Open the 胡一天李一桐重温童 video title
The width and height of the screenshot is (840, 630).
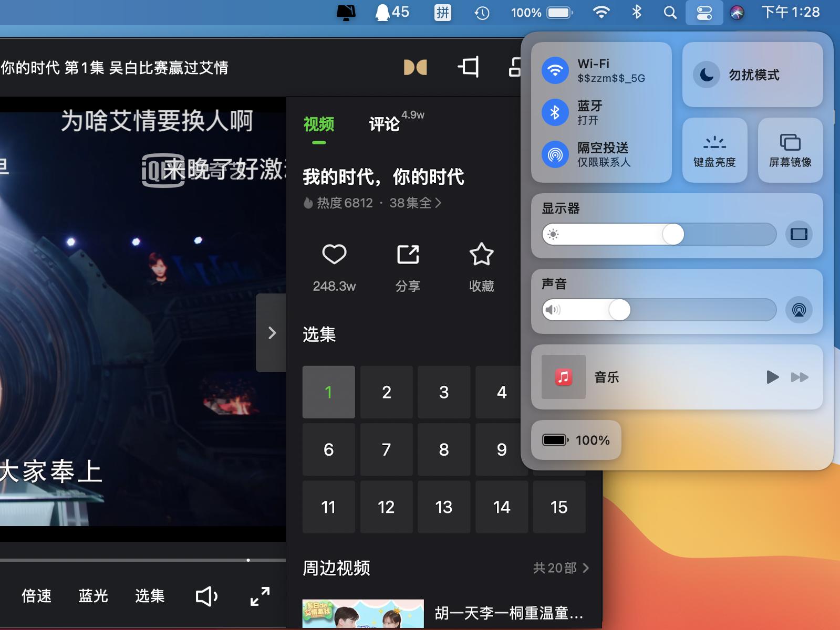(509, 613)
